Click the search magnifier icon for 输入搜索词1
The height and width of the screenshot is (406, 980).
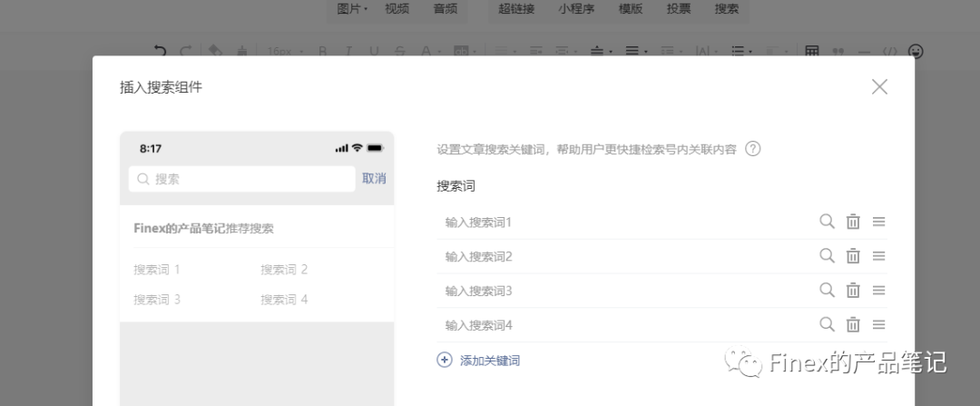coord(827,222)
